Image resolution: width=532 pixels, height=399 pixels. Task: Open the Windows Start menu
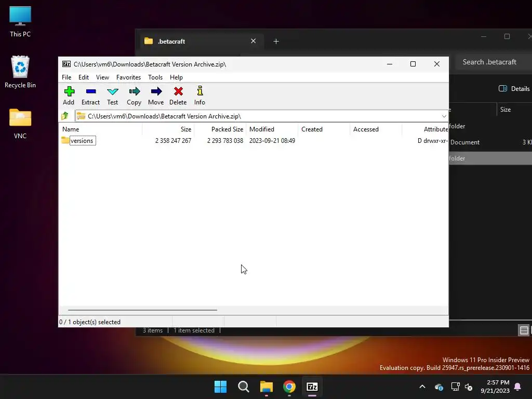tap(220, 387)
